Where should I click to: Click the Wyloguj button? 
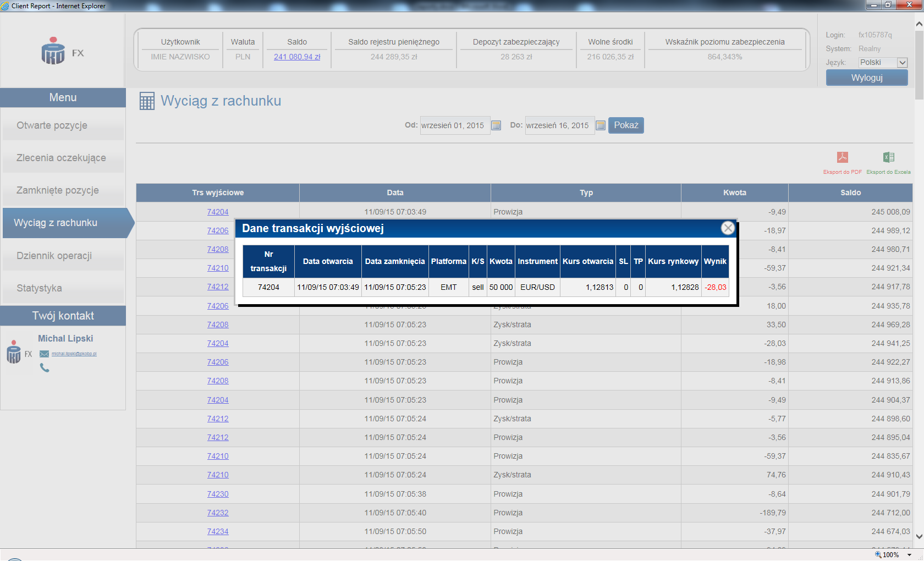coord(867,78)
